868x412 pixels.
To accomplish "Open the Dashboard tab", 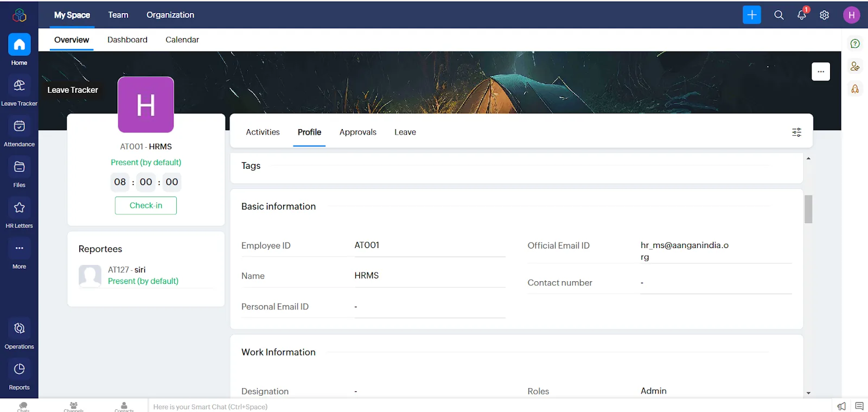I will coord(127,40).
